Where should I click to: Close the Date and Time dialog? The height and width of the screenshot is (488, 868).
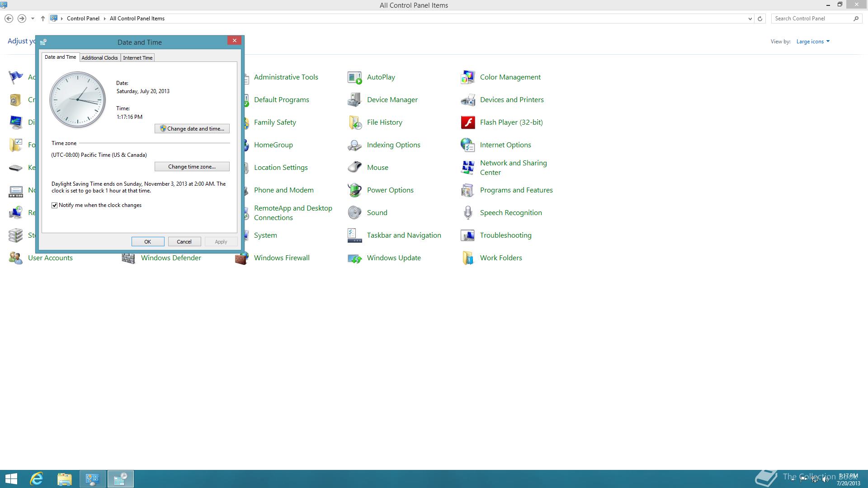234,41
